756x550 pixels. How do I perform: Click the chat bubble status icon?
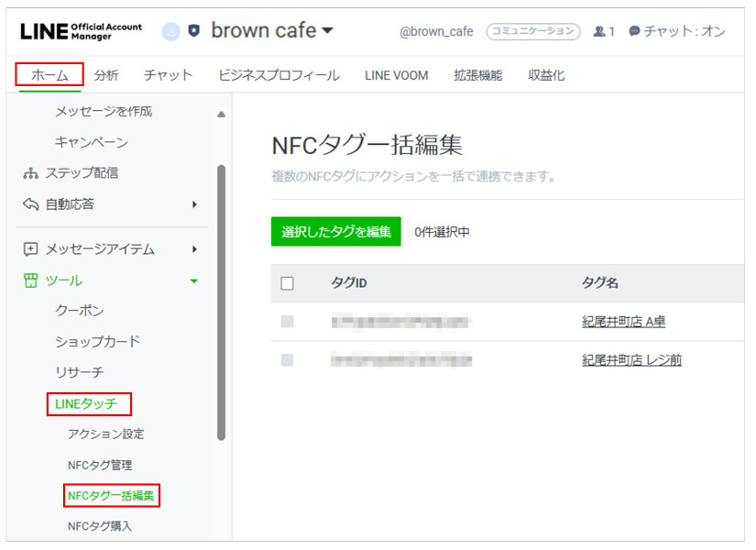(634, 31)
